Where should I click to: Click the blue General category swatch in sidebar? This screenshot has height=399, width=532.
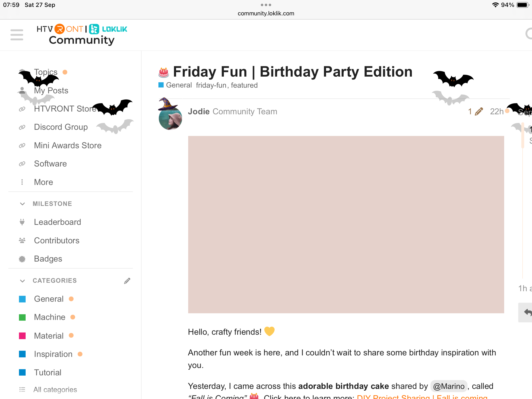click(22, 299)
